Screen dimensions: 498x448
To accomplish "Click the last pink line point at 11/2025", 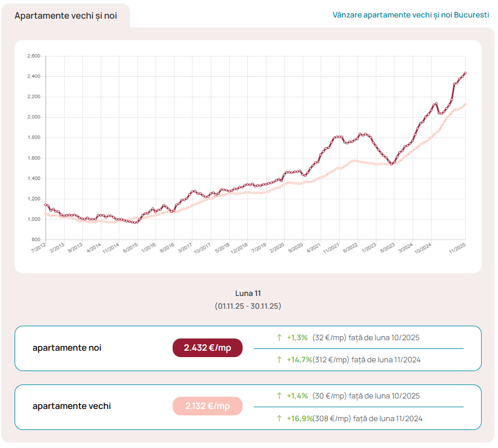I will (x=465, y=104).
